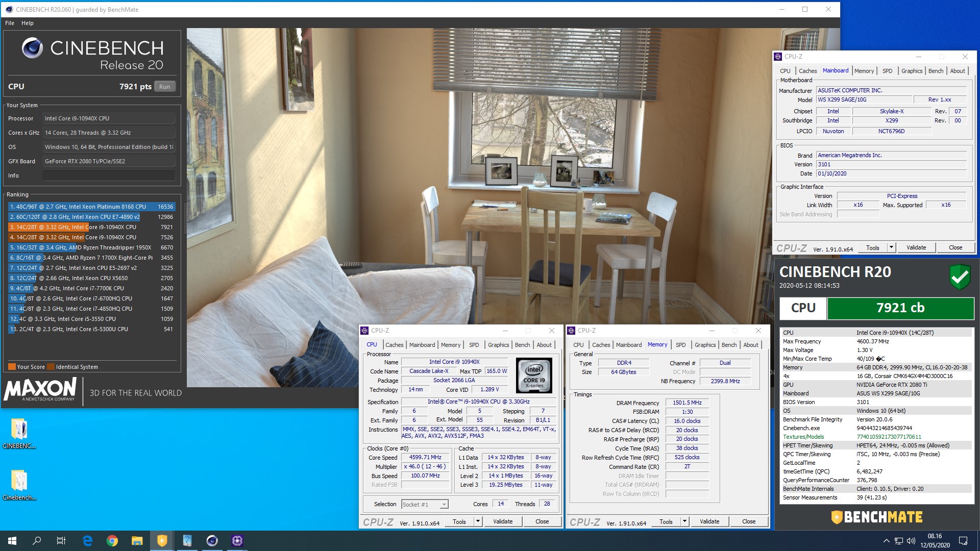
Task: Launch Microsoft Edge from taskbar
Action: [87, 541]
